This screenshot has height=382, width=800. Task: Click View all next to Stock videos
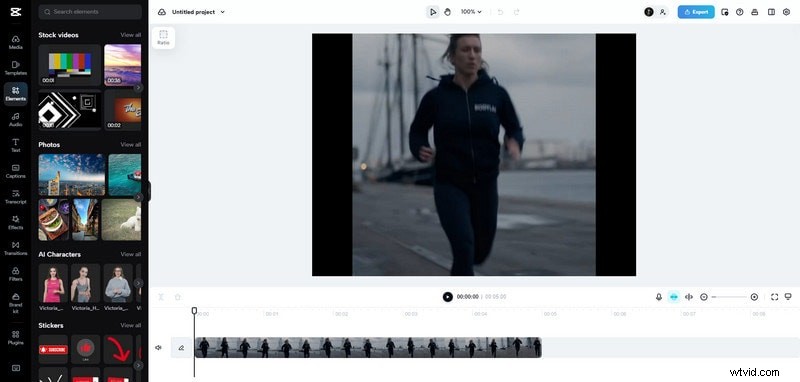coord(131,35)
